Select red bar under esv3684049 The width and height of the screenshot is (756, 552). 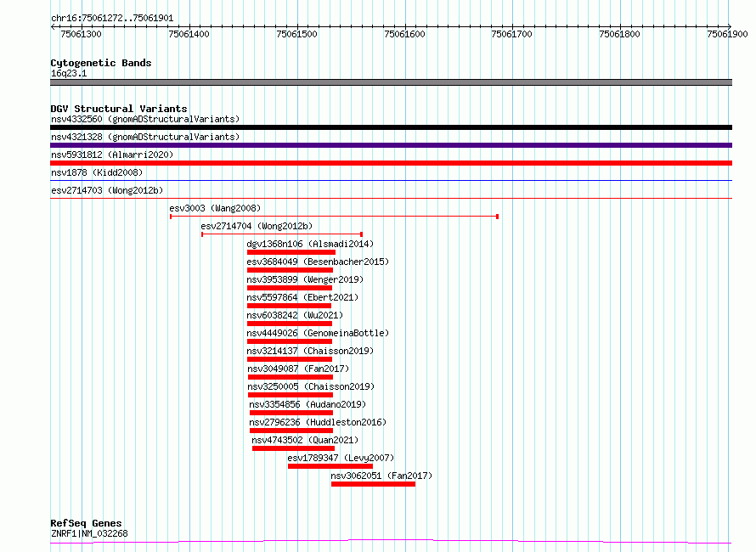point(290,270)
